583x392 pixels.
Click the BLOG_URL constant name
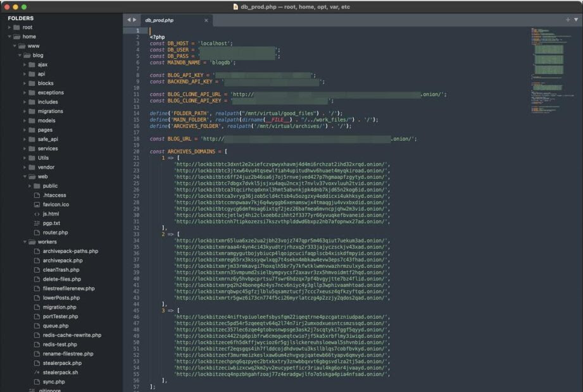tap(179, 139)
